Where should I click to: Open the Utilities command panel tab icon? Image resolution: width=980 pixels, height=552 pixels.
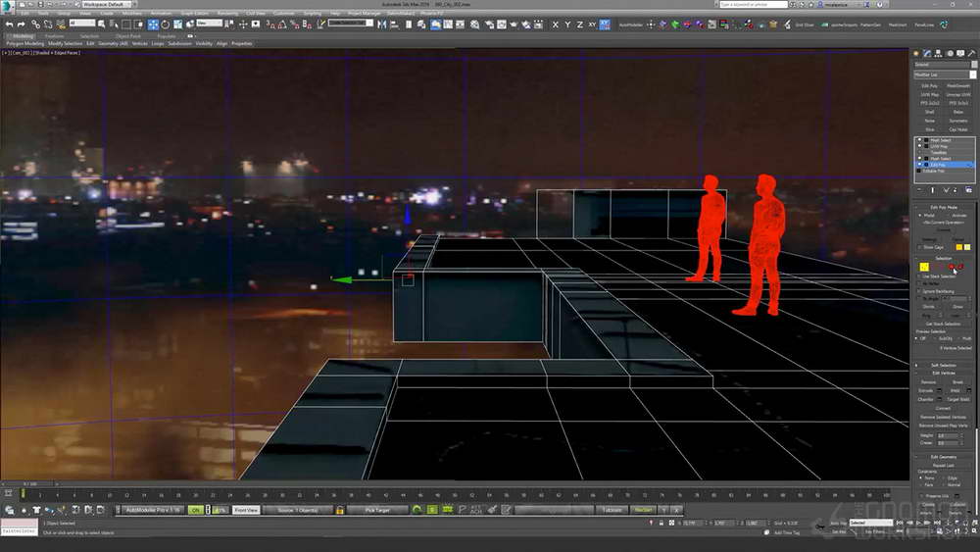[971, 54]
